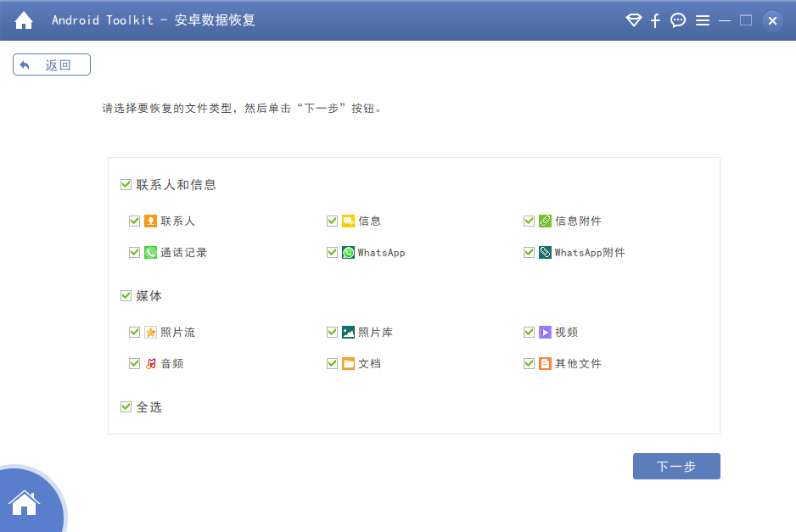Disable the WhatsApp附件 checkbox
Screen dimensions: 796x532
click(529, 252)
